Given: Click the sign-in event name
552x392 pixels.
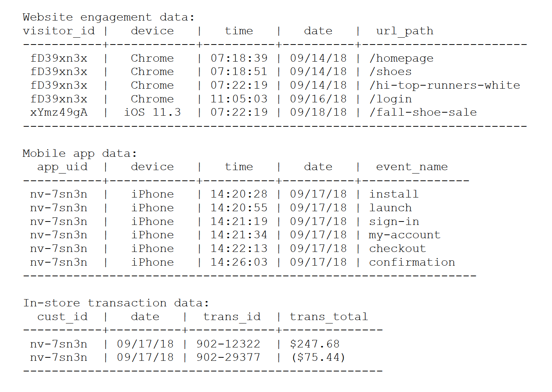Looking at the screenshot, I should click(394, 221).
